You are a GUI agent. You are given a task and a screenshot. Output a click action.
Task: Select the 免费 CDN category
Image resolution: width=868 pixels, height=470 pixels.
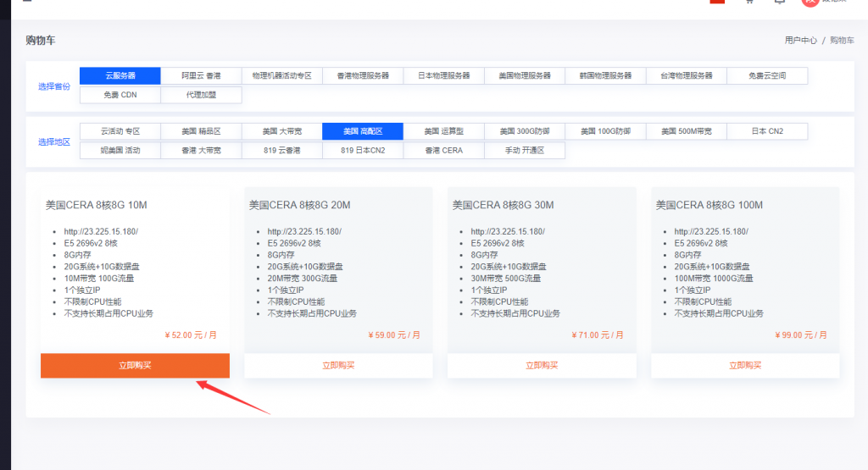(120, 95)
